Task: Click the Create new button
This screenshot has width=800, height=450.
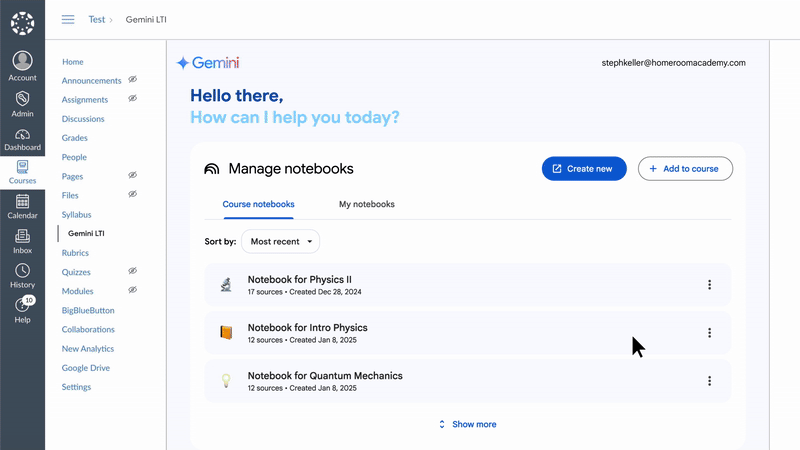Action: coord(584,169)
